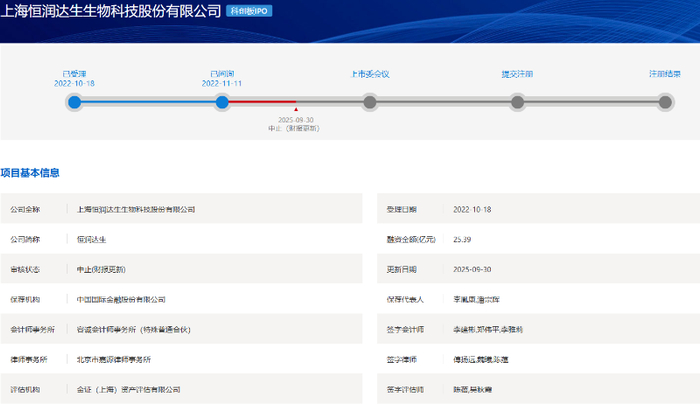700x404 pixels.
Task: Click the 更新日期 value in info table
Action: (475, 269)
